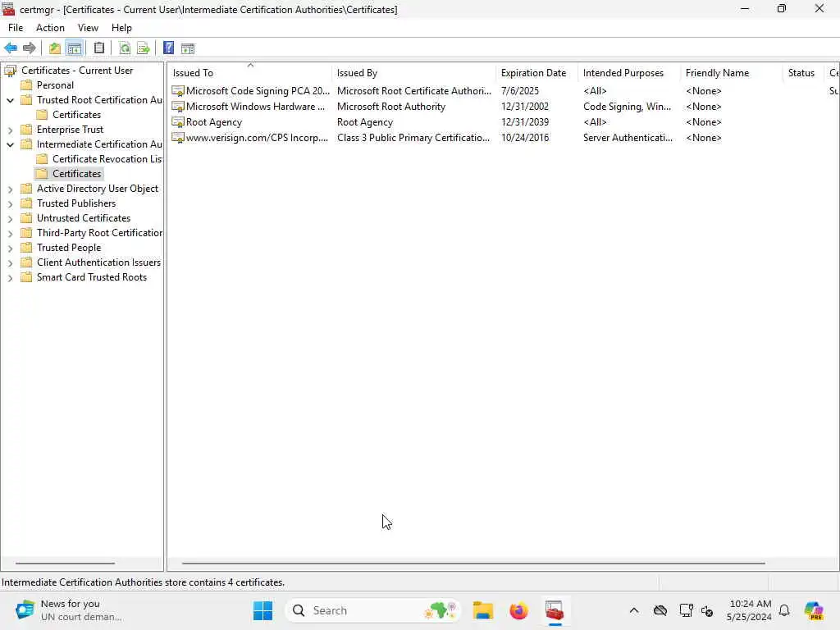Viewport: 840px width, 630px height.
Task: Sort by Intended Purposes column header
Action: pos(628,73)
